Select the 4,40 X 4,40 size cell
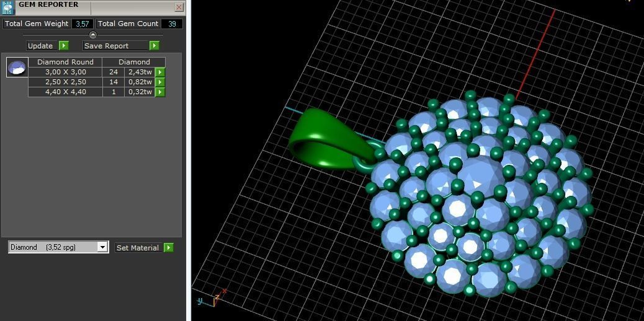Image resolution: width=644 pixels, height=321 pixels. point(65,92)
